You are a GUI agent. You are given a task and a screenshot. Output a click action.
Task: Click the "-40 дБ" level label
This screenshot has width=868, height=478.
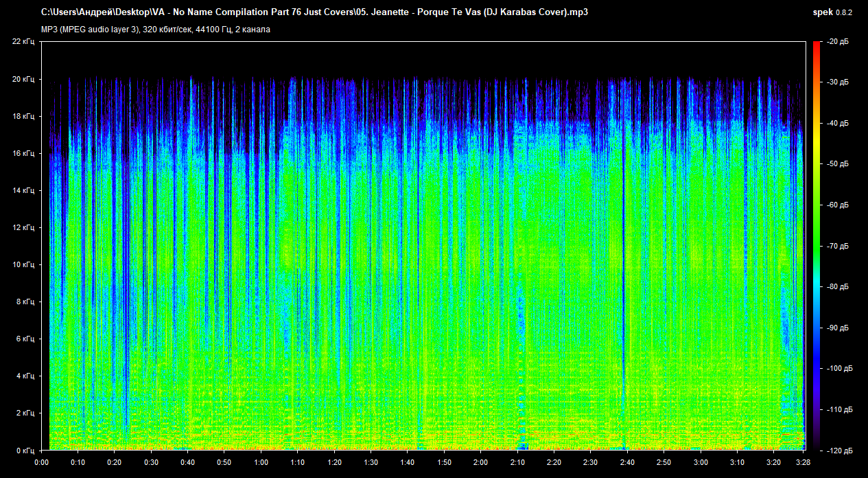(838, 124)
